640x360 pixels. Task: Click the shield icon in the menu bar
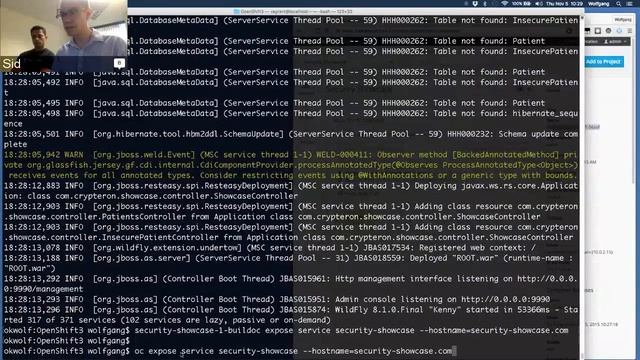pos(475,4)
